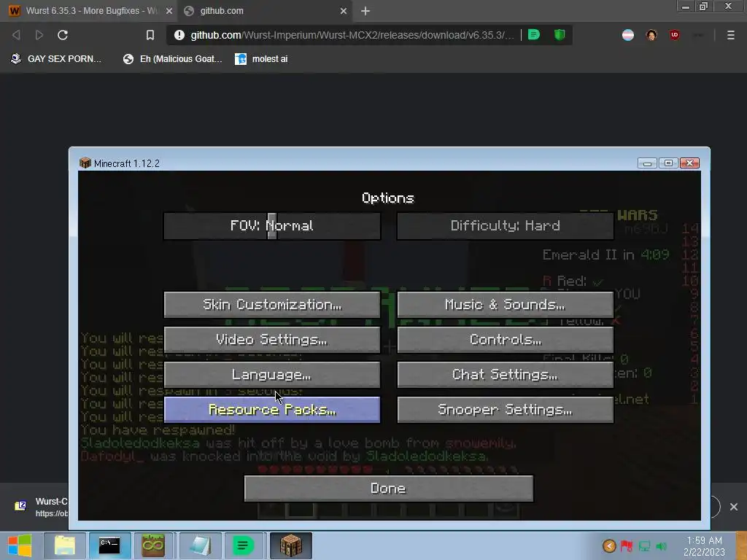747x560 pixels.
Task: Click the green shield icon in address bar
Action: tap(560, 35)
